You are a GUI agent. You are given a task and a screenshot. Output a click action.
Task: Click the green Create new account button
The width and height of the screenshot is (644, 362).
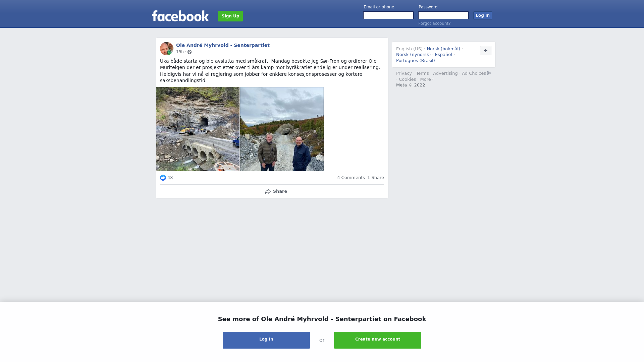378,340
